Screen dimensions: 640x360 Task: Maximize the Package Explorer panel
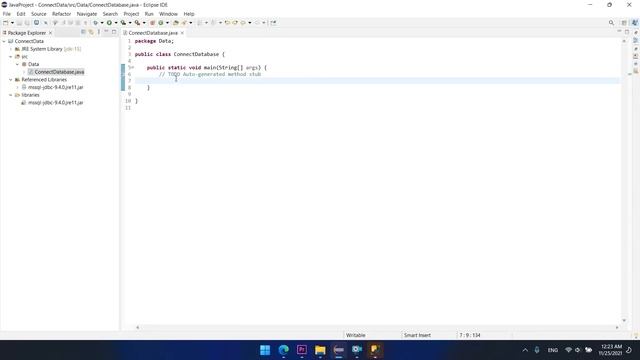coord(114,32)
